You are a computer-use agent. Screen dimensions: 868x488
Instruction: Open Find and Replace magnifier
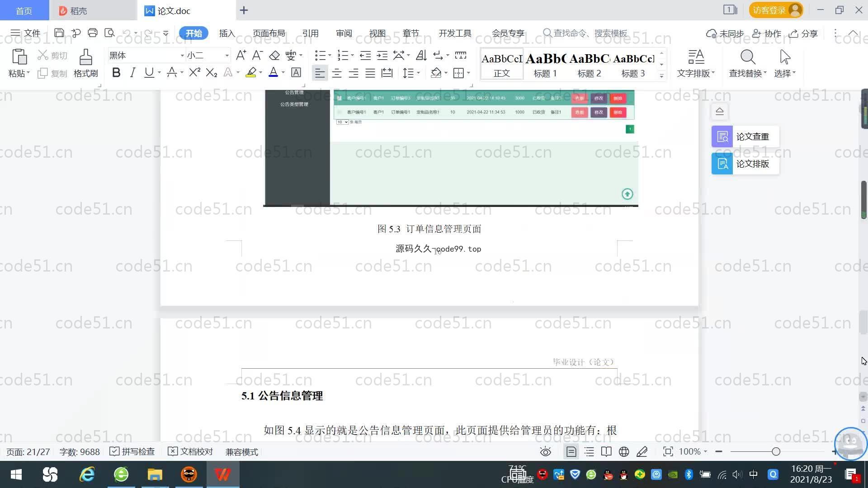click(x=747, y=57)
